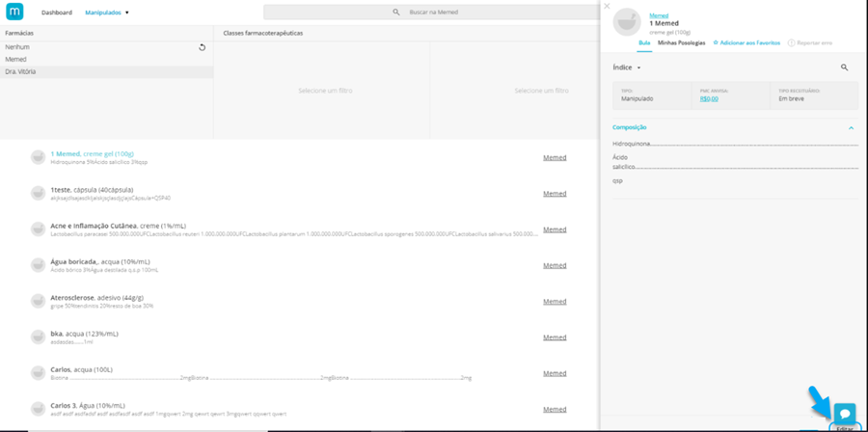Click the Memed link in detail panel header
The width and height of the screenshot is (868, 432).
[659, 15]
